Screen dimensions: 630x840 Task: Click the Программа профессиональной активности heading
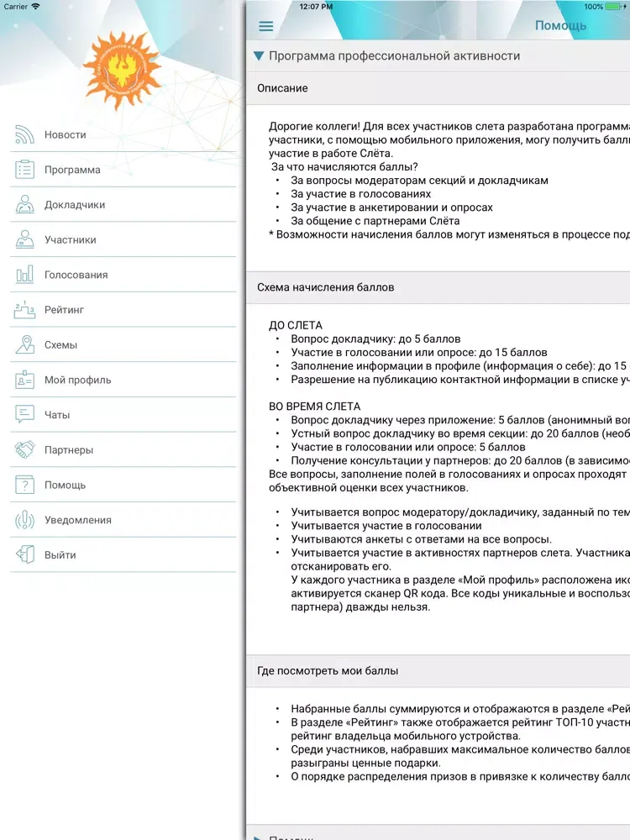pos(394,55)
